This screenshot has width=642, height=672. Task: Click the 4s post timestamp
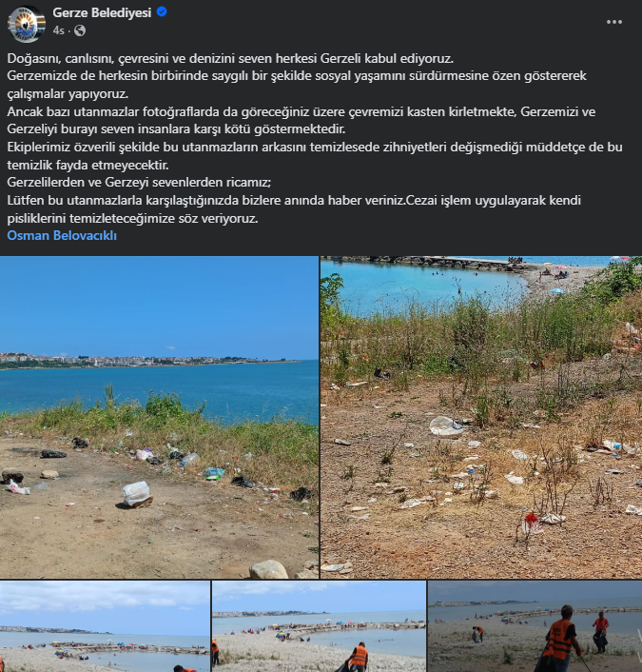pos(59,30)
